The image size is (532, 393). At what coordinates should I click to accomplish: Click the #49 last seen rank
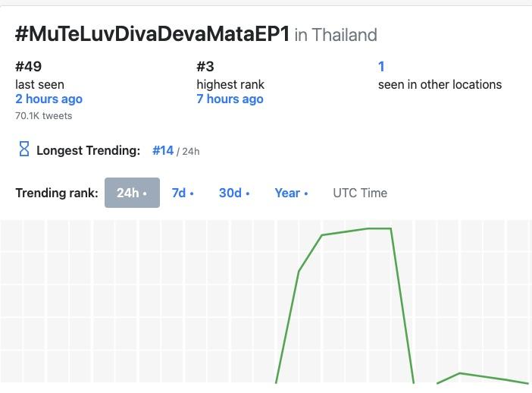click(28, 67)
